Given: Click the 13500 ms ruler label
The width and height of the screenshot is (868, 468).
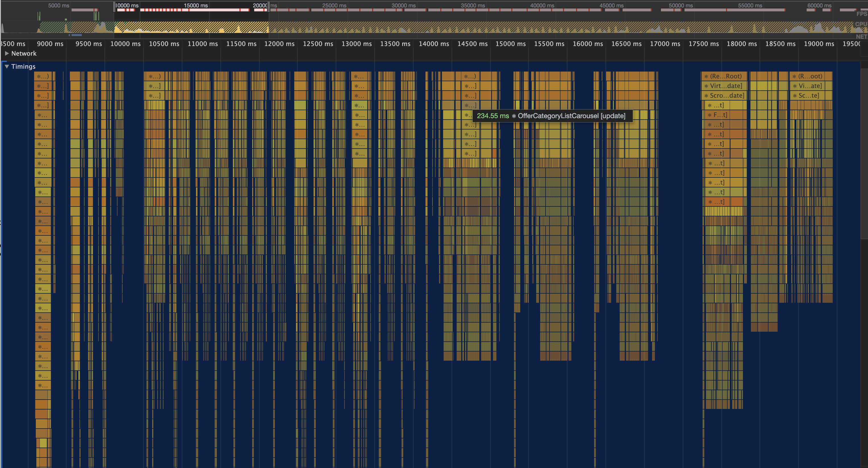Looking at the screenshot, I should click(395, 44).
